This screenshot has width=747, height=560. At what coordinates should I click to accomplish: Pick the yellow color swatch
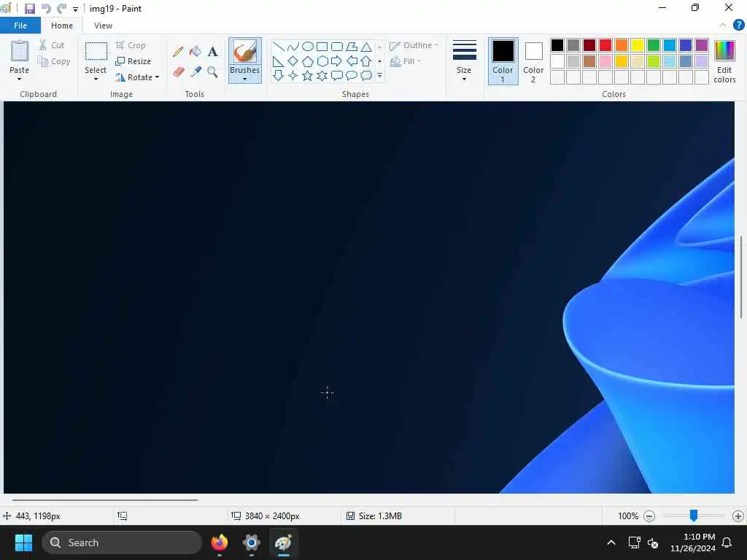pos(638,45)
